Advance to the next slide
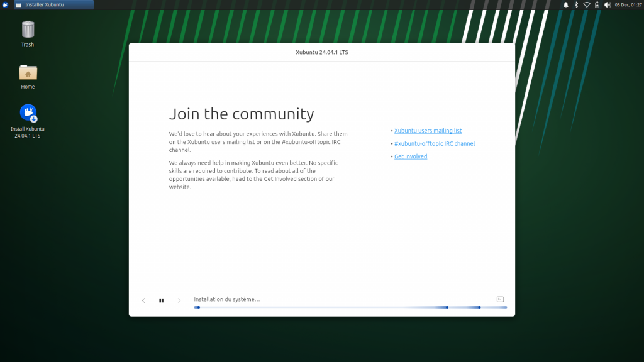Image resolution: width=644 pixels, height=362 pixels. click(x=179, y=300)
